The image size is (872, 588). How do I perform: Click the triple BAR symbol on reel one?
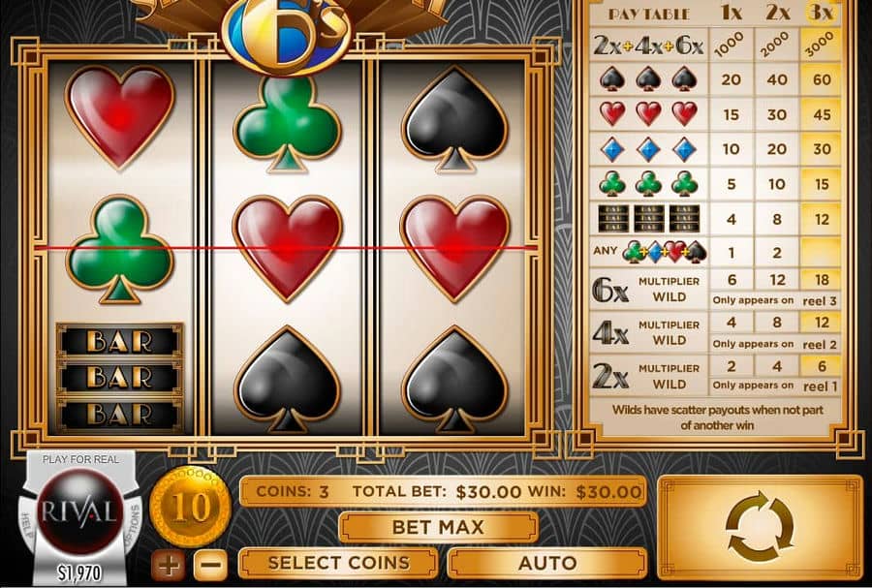119,378
